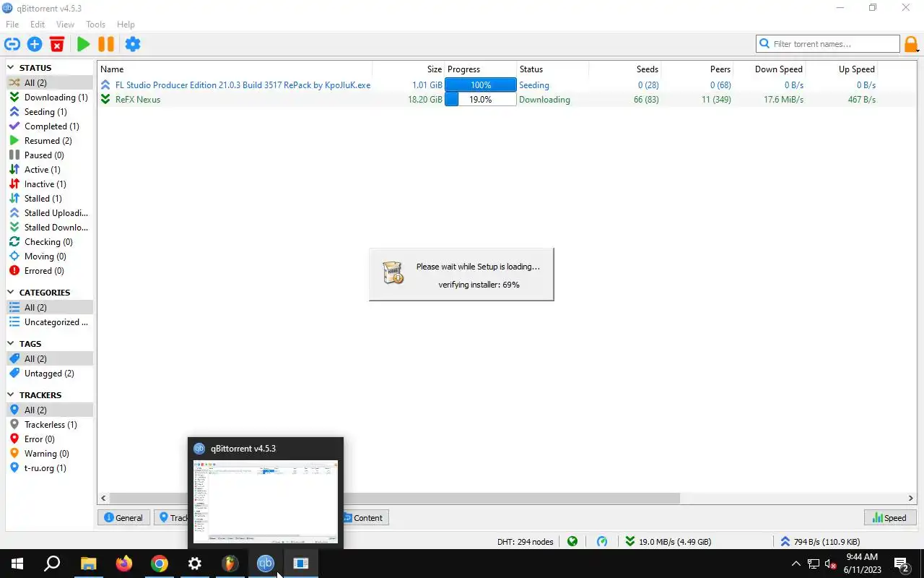Click the orange Pause torrent icon
The image size is (924, 578).
[x=106, y=44]
